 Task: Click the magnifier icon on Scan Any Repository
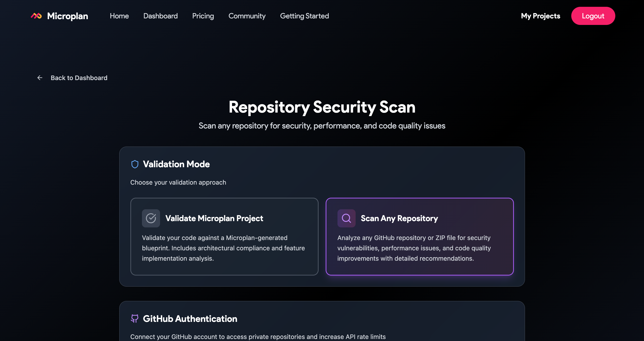[x=346, y=218]
